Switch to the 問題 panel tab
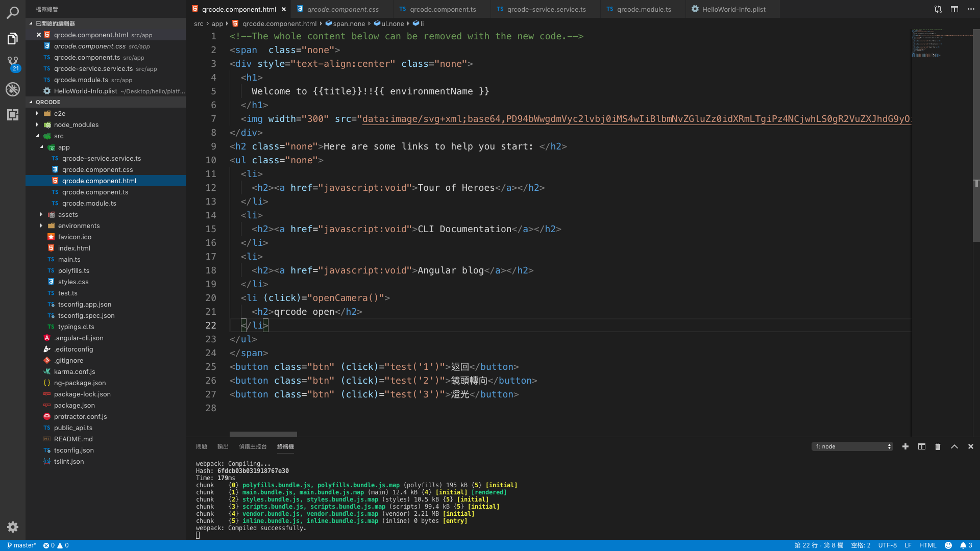This screenshot has width=980, height=551. coord(202,446)
